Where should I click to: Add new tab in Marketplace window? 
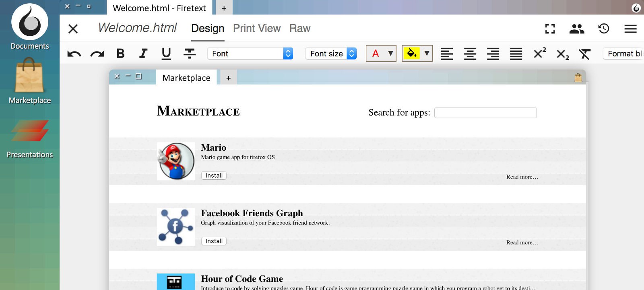pos(228,78)
